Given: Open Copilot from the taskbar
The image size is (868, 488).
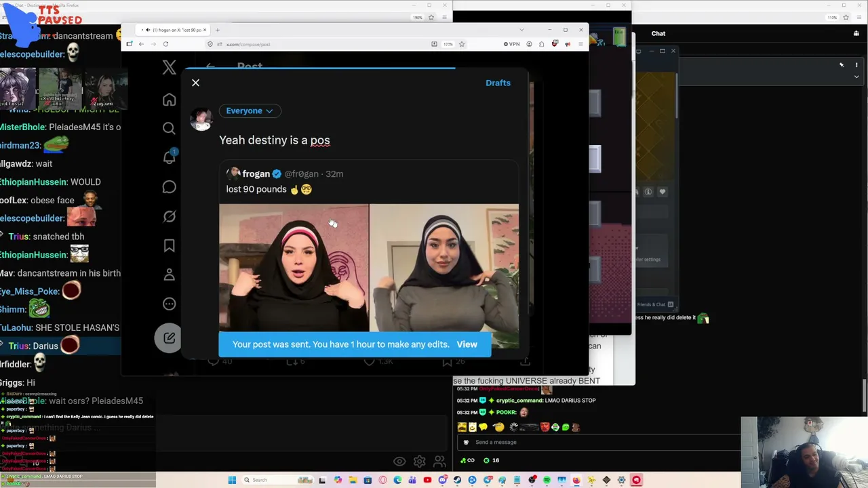Looking at the screenshot, I should tap(338, 480).
